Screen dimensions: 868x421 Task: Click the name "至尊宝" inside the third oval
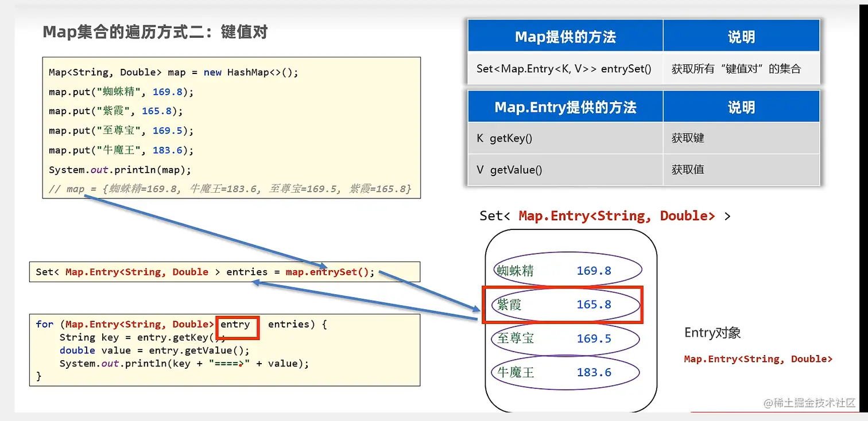click(515, 338)
